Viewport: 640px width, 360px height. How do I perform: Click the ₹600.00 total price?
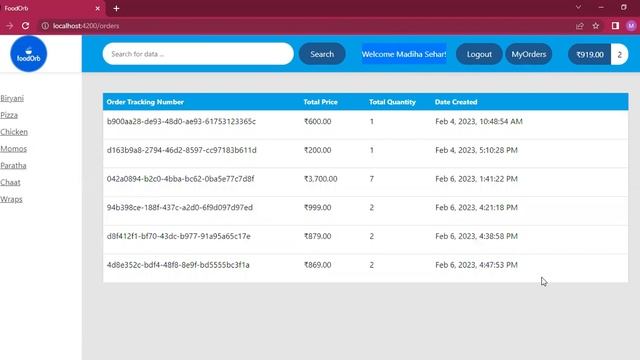tap(318, 121)
